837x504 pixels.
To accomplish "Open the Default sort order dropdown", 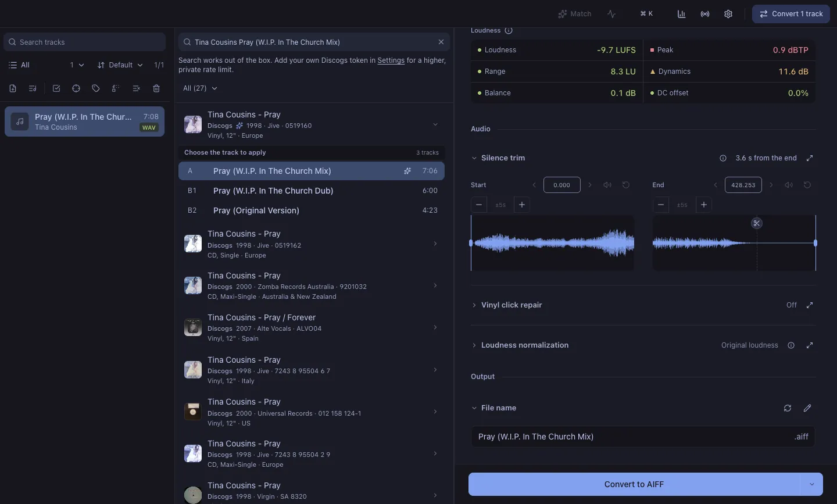I will pyautogui.click(x=120, y=65).
